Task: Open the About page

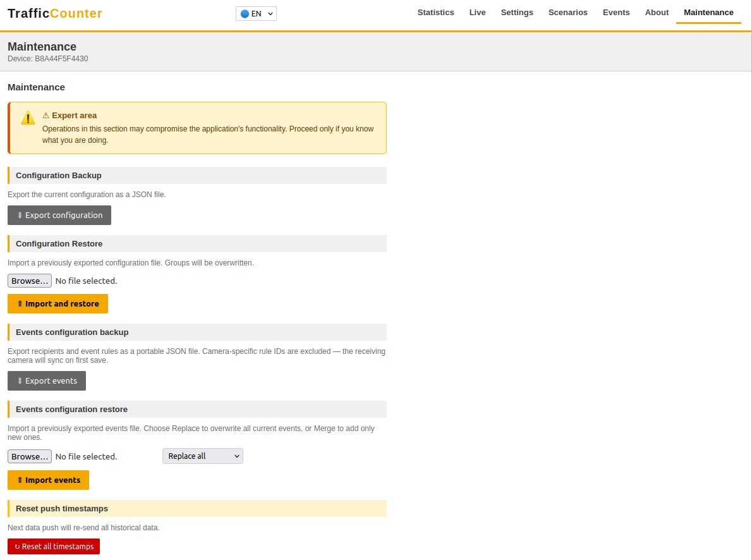Action: click(657, 13)
